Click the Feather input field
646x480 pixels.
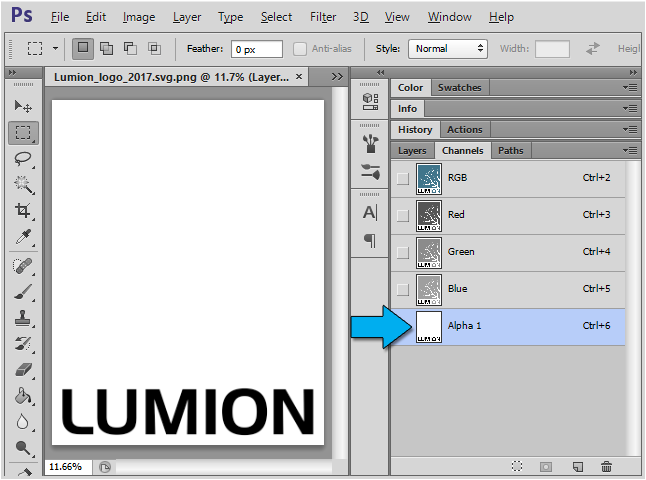pyautogui.click(x=256, y=49)
